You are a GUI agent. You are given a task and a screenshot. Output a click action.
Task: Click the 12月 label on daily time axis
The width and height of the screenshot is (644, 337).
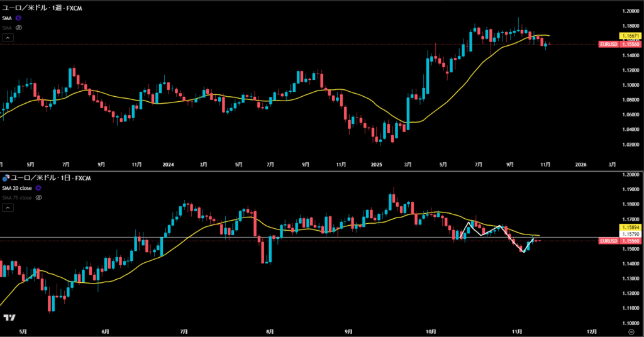pyautogui.click(x=591, y=330)
